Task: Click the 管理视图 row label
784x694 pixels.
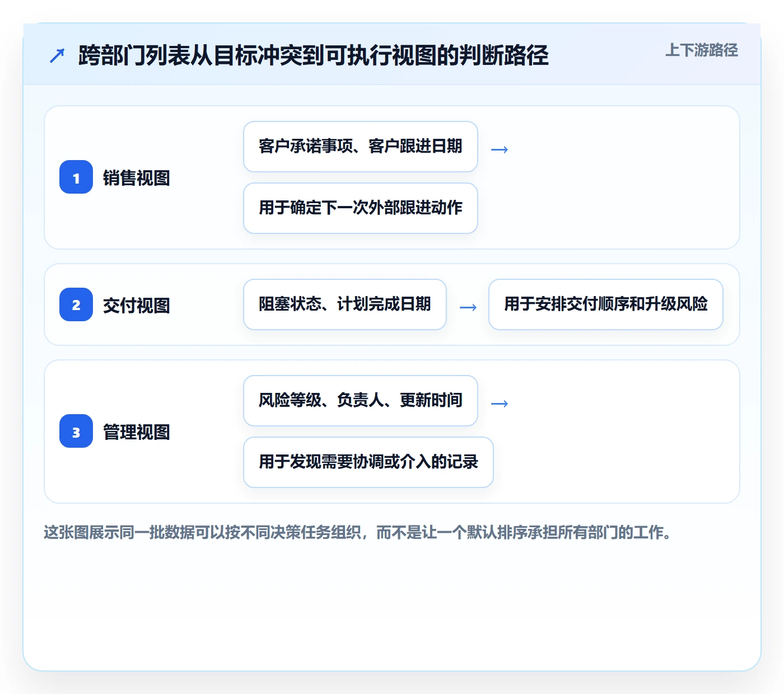Action: (x=137, y=432)
